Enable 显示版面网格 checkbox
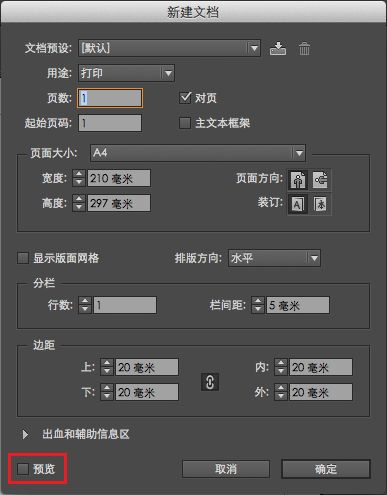 [23, 258]
